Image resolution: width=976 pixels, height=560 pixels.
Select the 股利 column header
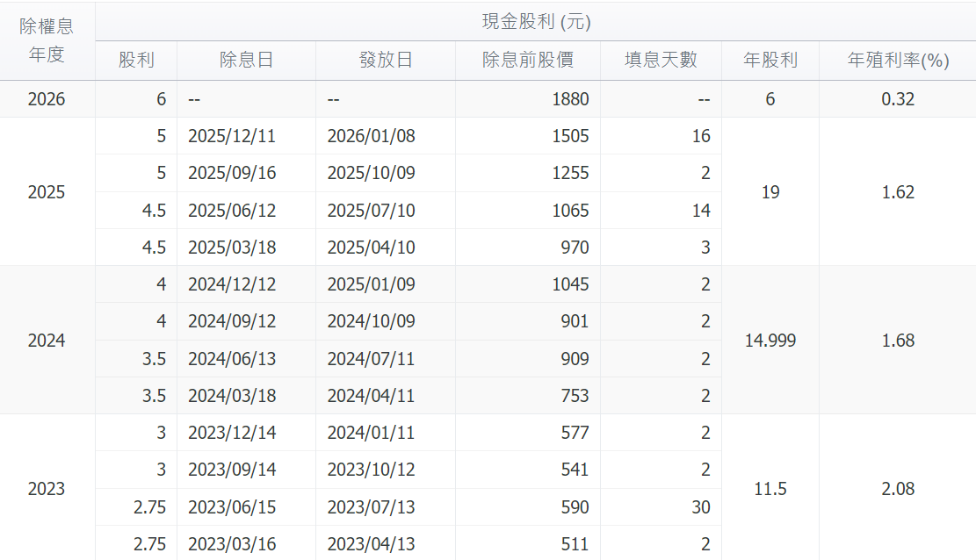point(136,60)
